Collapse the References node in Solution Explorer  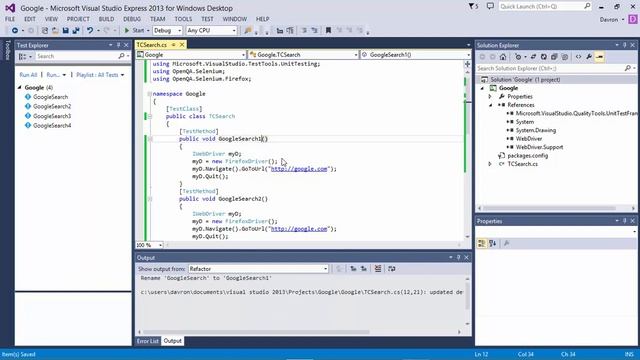click(x=490, y=105)
